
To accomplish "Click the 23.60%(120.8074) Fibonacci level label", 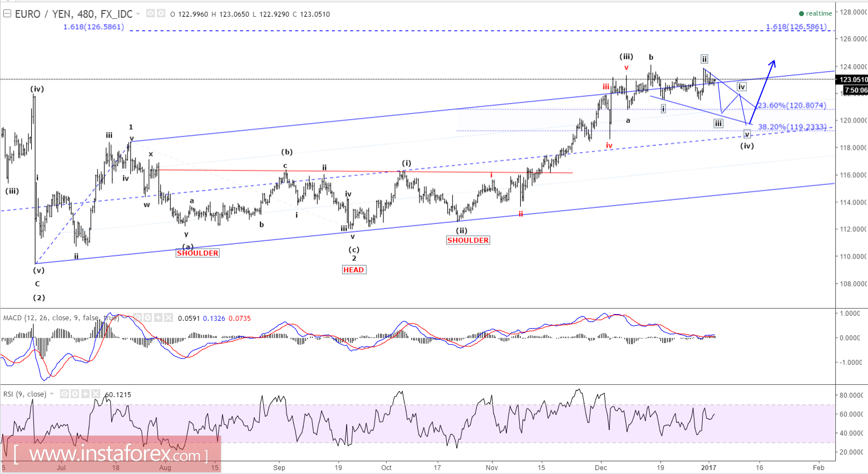I will pos(791,105).
